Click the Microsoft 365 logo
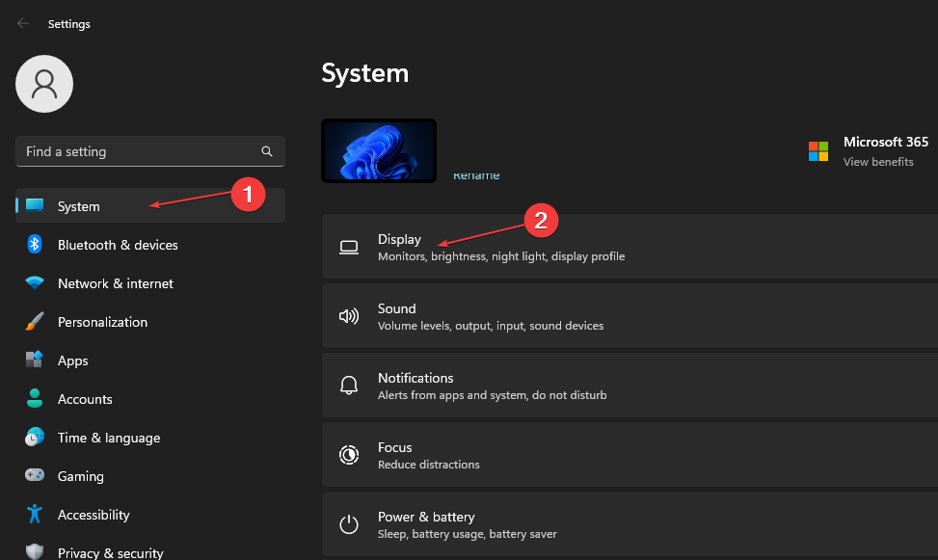Viewport: 938px width, 560px height. [x=818, y=151]
